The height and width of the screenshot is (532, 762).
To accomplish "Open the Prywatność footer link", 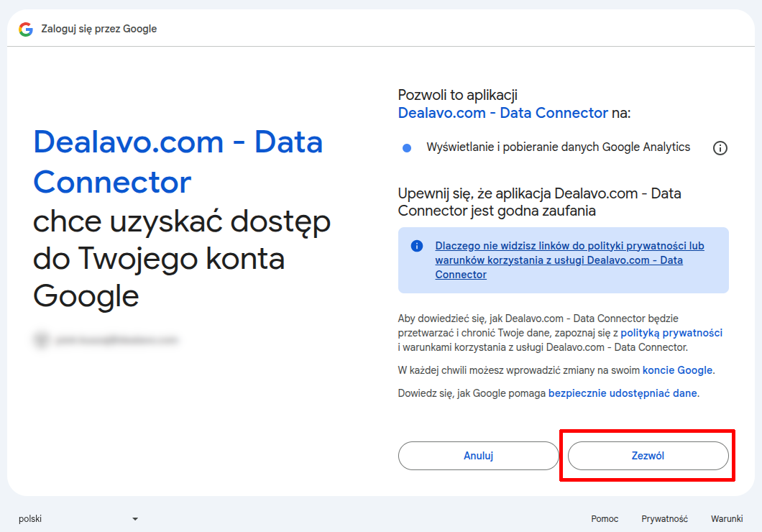I will 664,519.
